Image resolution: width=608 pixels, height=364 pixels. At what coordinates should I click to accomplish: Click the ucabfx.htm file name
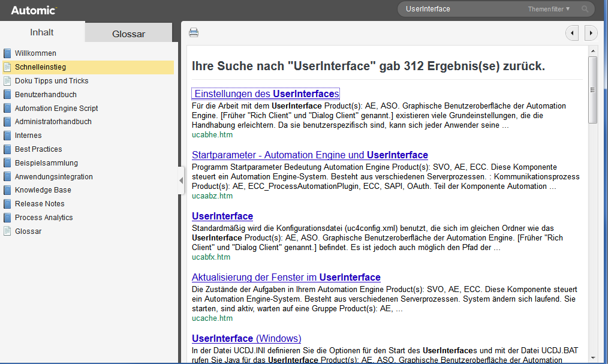click(211, 257)
